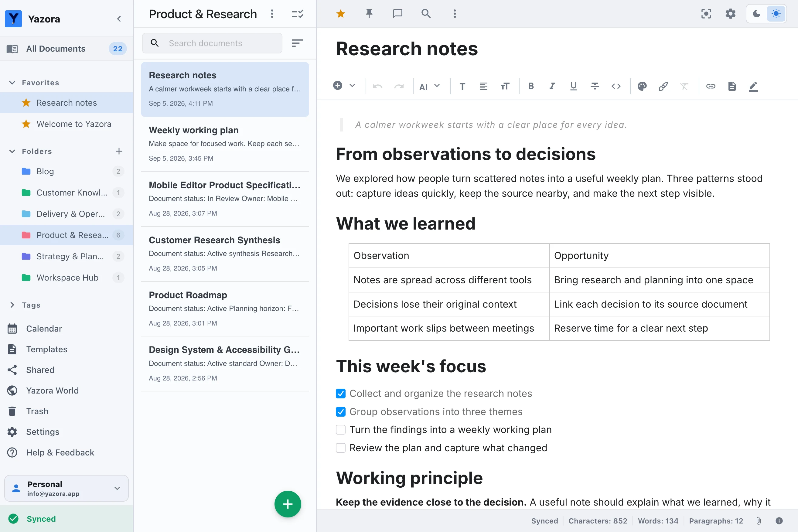Click the green new document button

click(288, 504)
